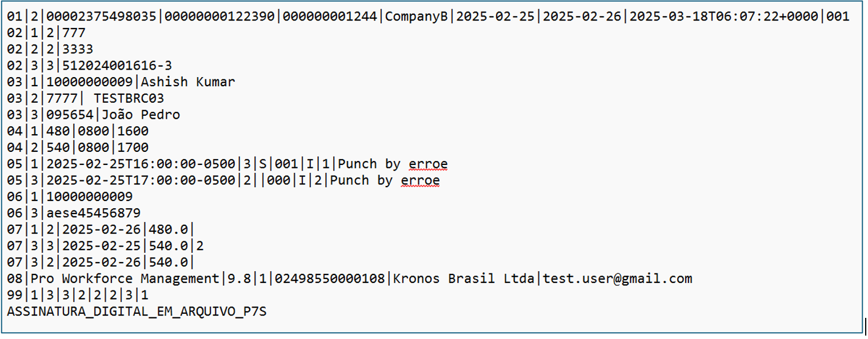Click the 2025-02-25T16:00:00-0500 timestamp

(x=141, y=164)
